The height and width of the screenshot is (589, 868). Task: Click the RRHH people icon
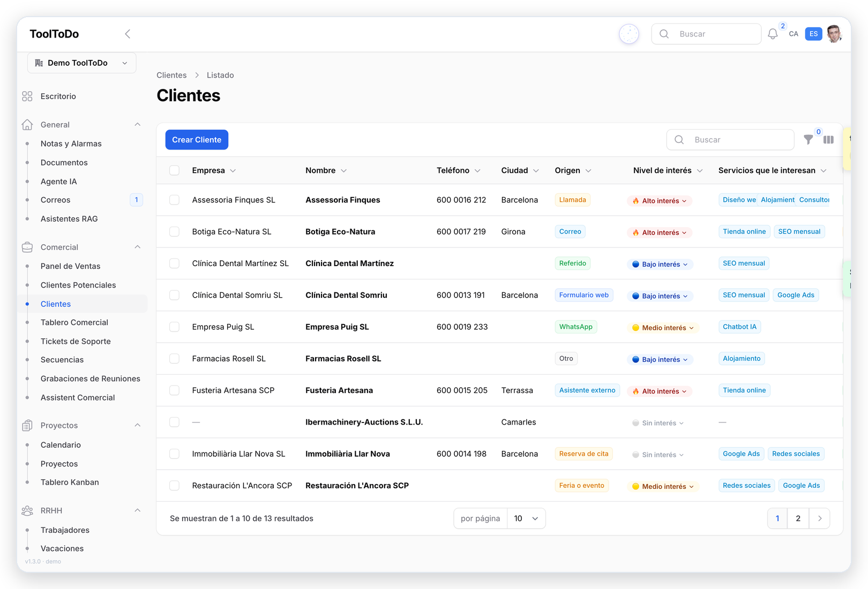[x=27, y=511]
